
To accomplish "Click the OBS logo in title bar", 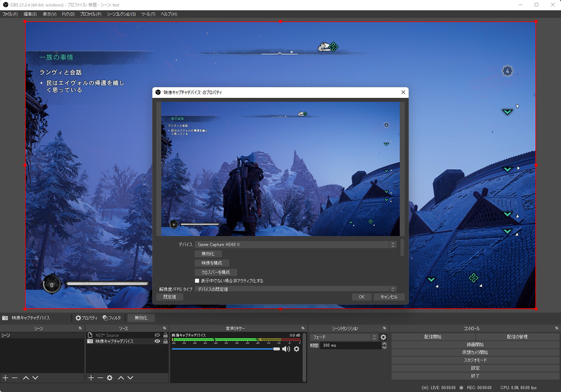I will tap(5, 4).
